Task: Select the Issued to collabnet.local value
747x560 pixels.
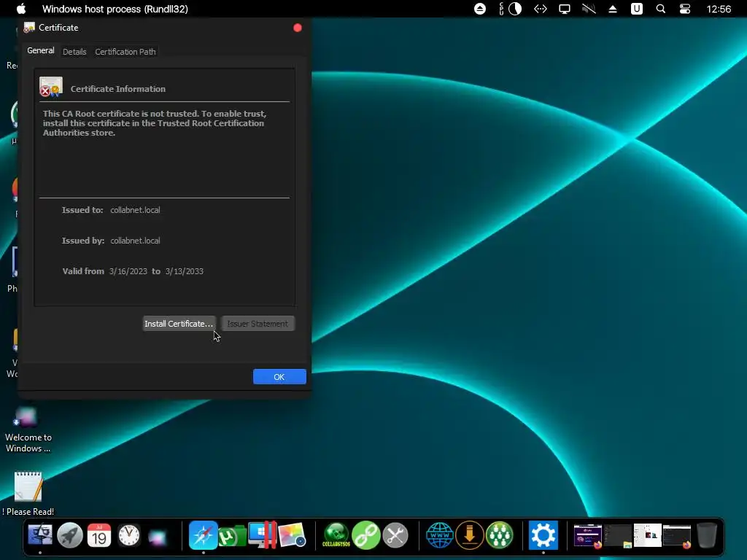Action: coord(135,210)
